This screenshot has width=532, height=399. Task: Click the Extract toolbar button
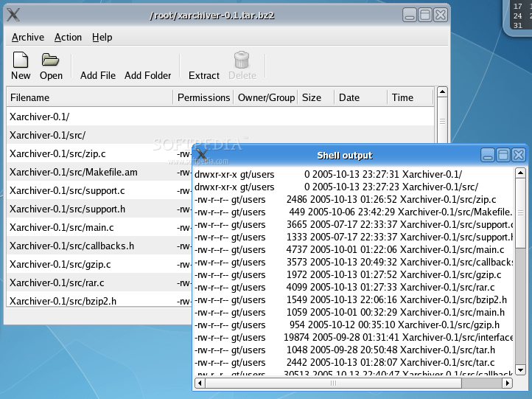pyautogui.click(x=204, y=75)
